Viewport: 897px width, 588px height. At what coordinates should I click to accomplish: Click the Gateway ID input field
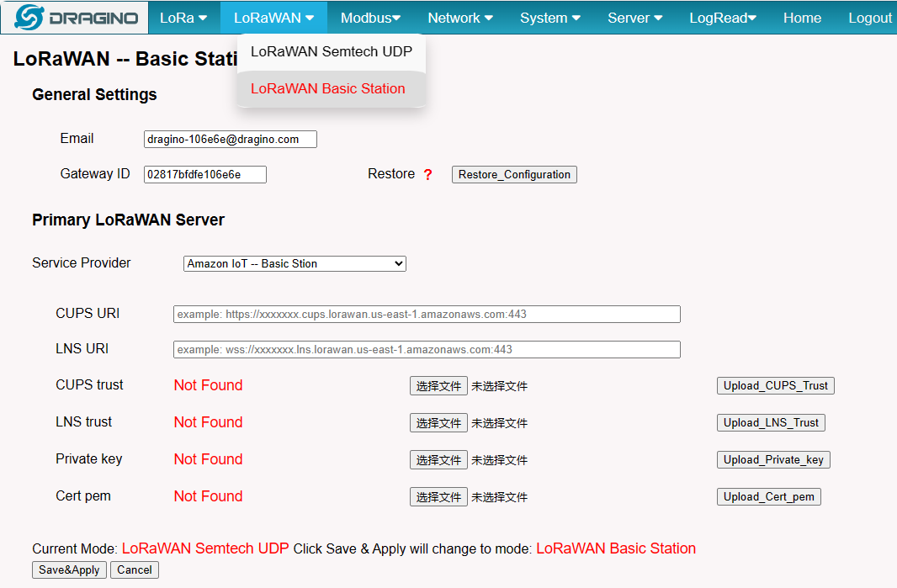pyautogui.click(x=204, y=174)
